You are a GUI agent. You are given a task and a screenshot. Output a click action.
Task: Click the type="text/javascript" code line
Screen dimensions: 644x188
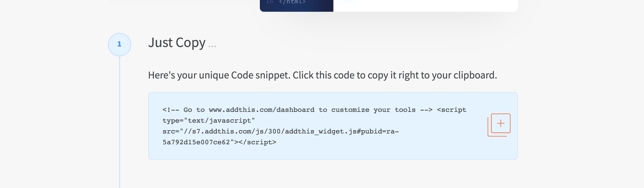click(208, 121)
